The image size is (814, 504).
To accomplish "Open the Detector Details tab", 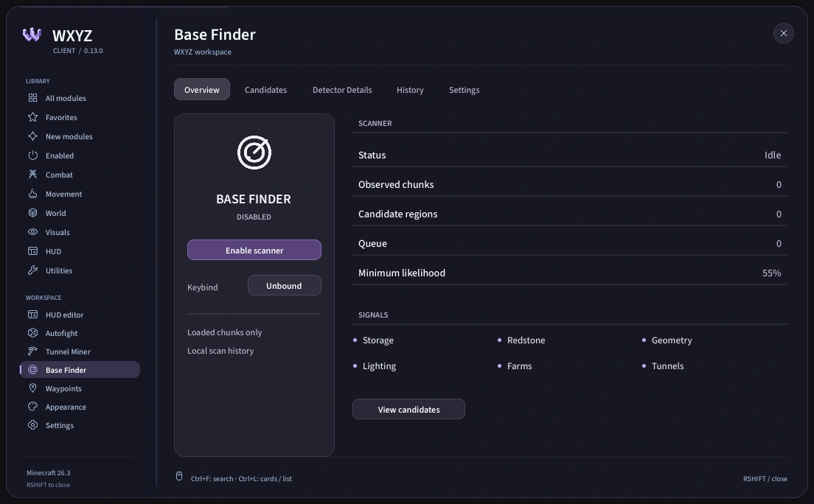I will pos(342,90).
